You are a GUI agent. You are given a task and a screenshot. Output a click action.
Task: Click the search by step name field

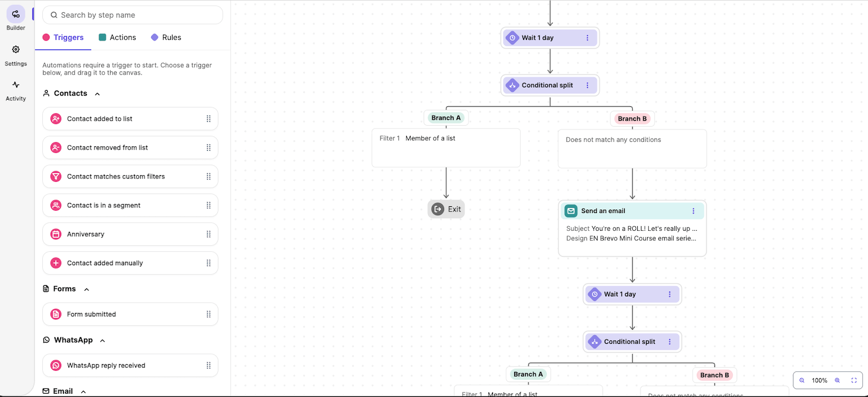[132, 15]
